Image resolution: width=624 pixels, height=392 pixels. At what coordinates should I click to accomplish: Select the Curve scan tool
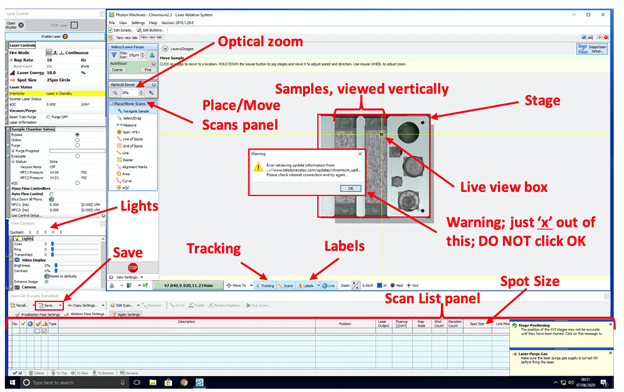tap(124, 181)
